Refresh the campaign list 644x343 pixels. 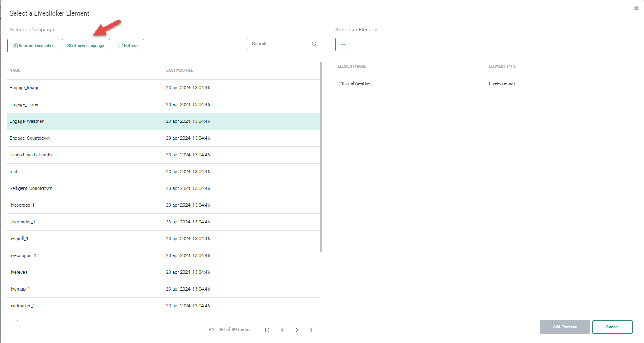tap(128, 46)
